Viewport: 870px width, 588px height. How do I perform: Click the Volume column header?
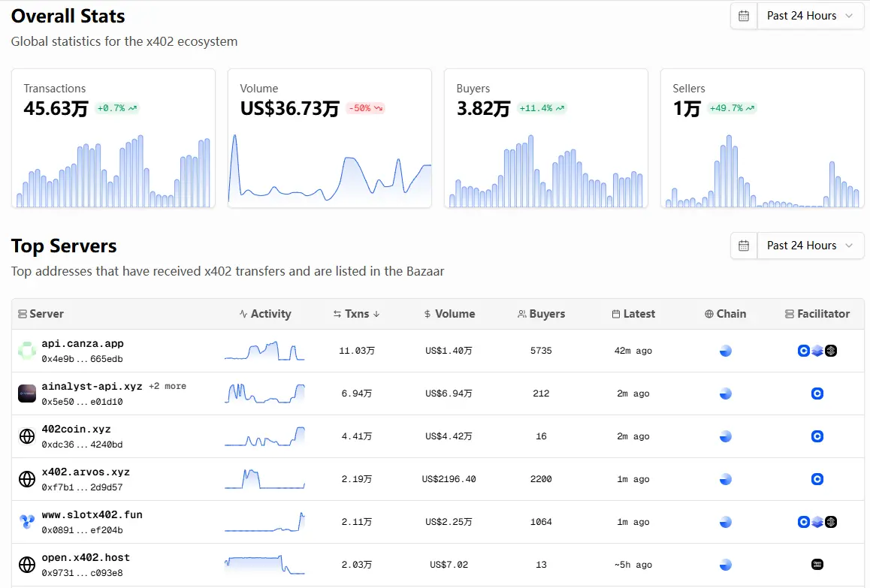[x=449, y=314]
